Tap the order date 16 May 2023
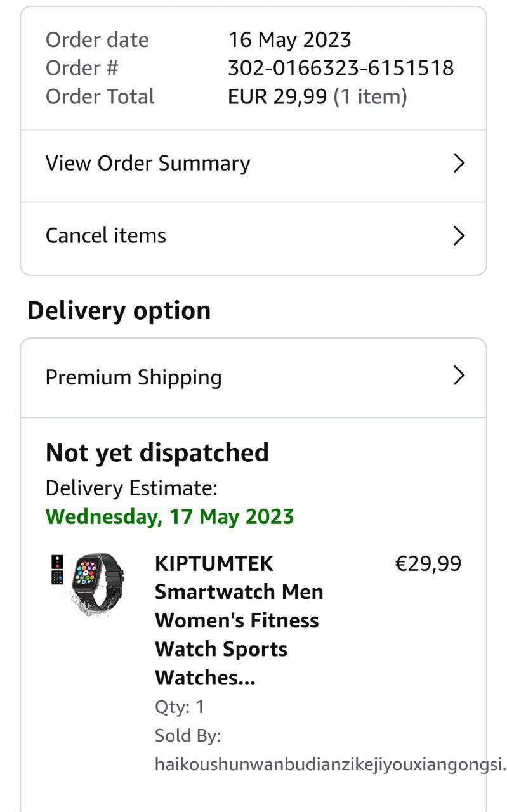Screen dimensions: 507x812 [x=289, y=40]
